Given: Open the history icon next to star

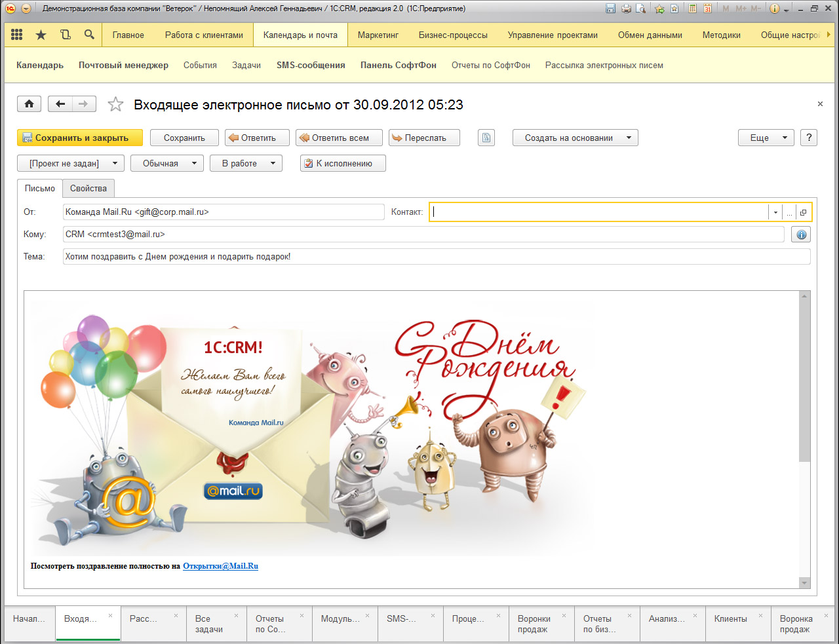Looking at the screenshot, I should coord(66,35).
